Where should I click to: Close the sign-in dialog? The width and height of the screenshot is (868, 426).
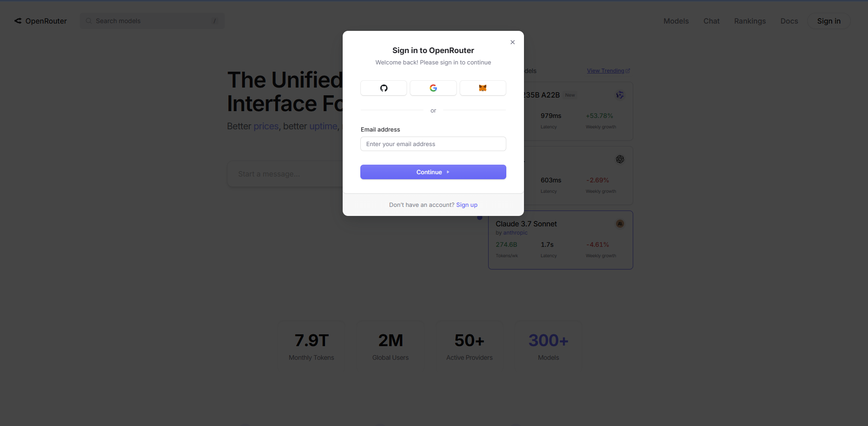point(513,42)
